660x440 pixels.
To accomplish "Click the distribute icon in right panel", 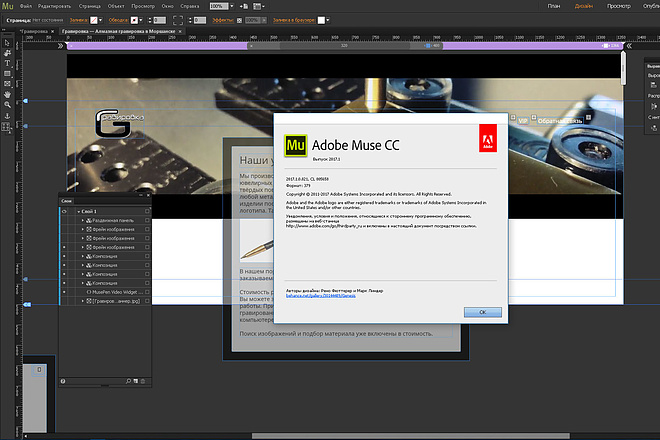I will pos(654,107).
